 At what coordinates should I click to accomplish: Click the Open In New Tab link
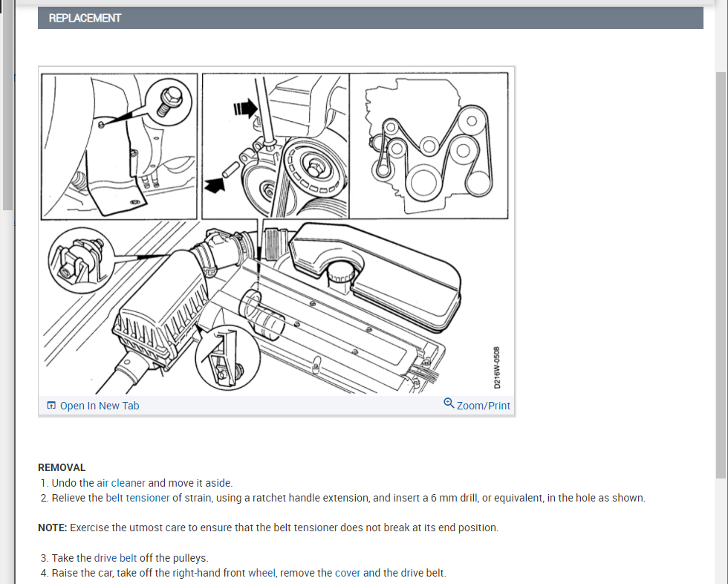coord(100,406)
